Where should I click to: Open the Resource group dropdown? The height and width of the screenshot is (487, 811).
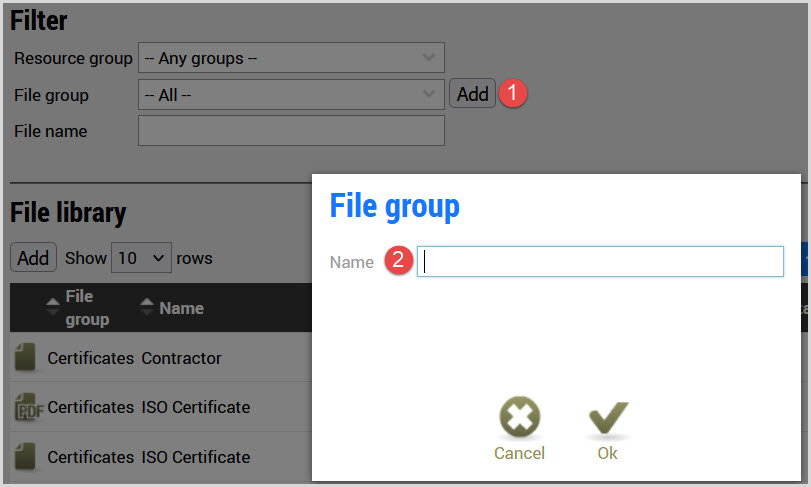(291, 58)
